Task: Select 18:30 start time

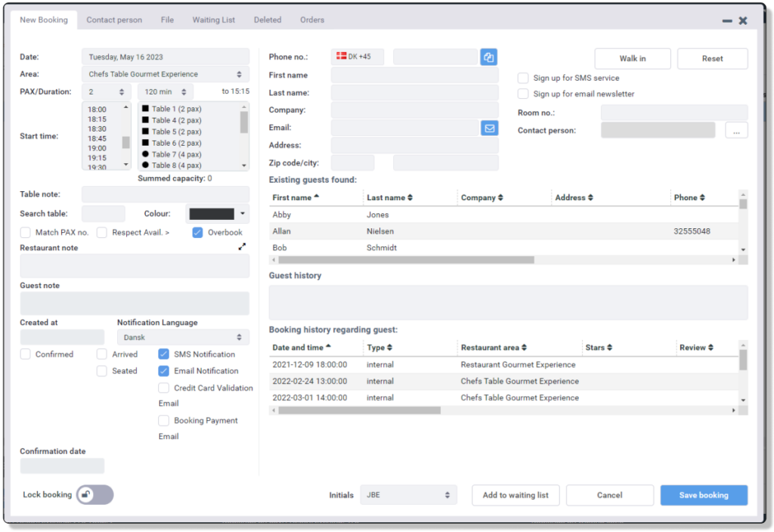Action: click(97, 128)
